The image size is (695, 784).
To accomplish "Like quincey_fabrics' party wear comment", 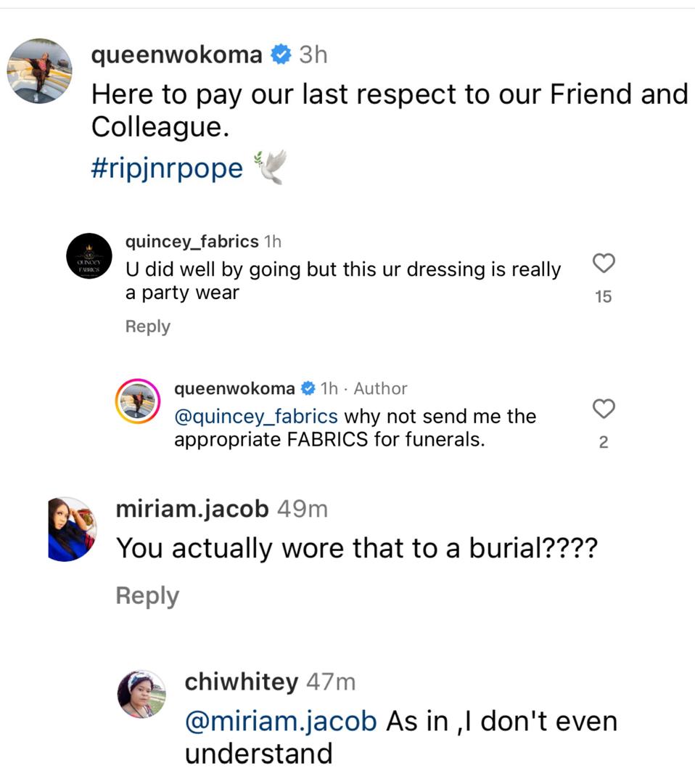I will click(604, 264).
